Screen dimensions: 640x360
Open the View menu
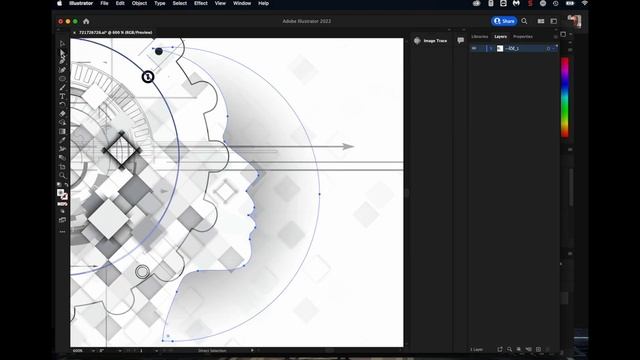pos(220,3)
